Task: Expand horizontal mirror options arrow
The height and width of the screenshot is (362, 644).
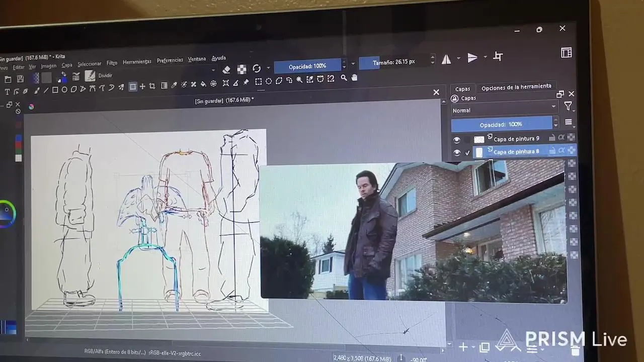Action: click(x=458, y=59)
